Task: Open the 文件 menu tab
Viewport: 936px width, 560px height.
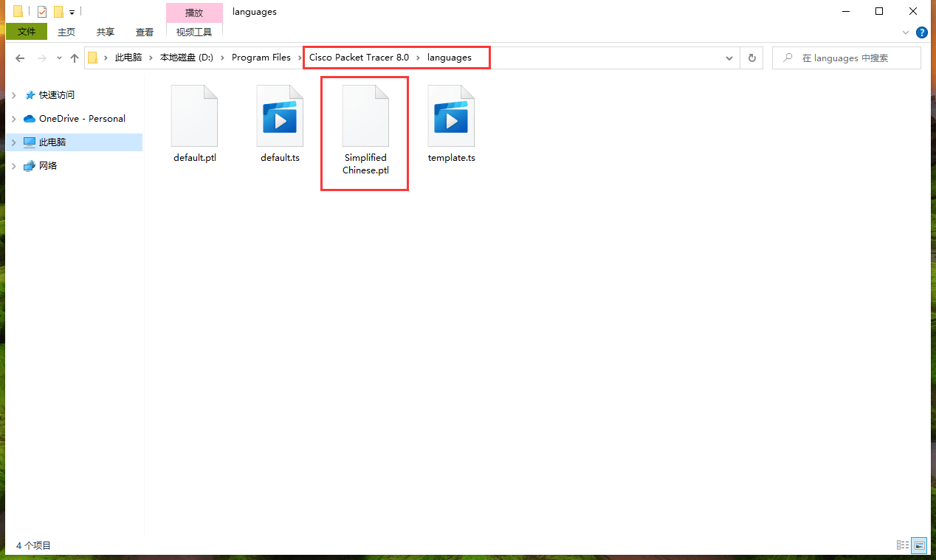Action: [x=27, y=32]
